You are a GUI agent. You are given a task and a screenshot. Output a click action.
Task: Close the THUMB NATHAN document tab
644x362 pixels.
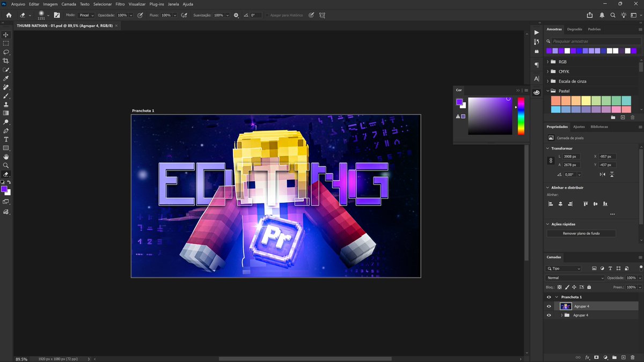[x=116, y=25]
